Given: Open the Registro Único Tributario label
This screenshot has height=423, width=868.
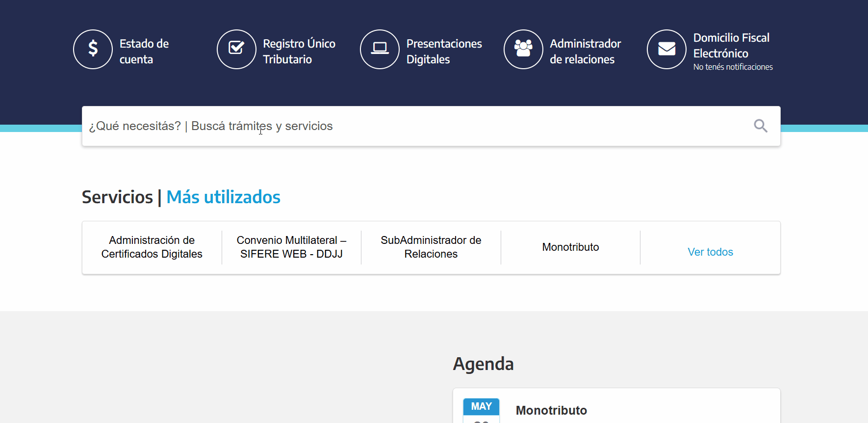Looking at the screenshot, I should pos(299,52).
